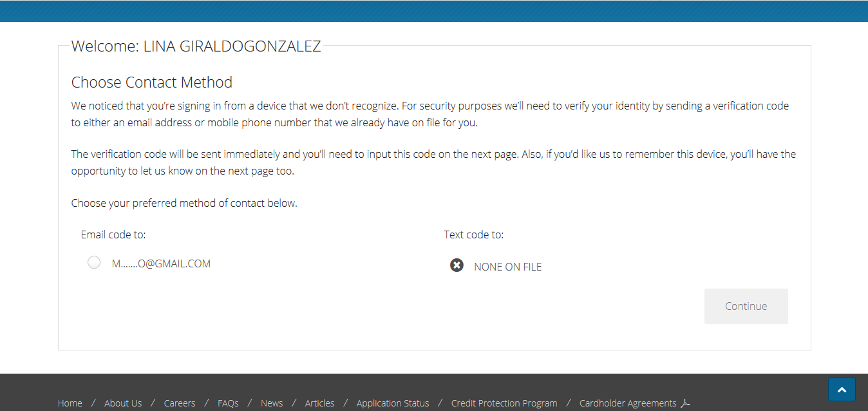
Task: Open Credit Protection Program link
Action: [x=504, y=403]
